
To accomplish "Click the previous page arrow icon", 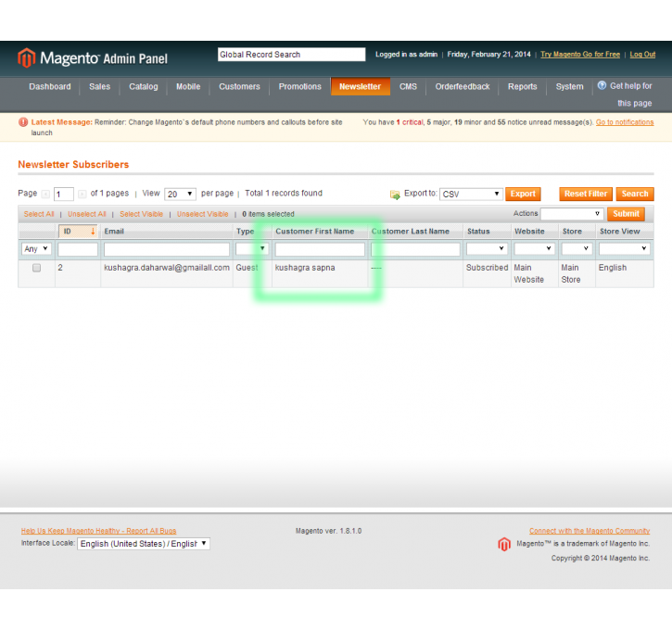I will pos(45,194).
